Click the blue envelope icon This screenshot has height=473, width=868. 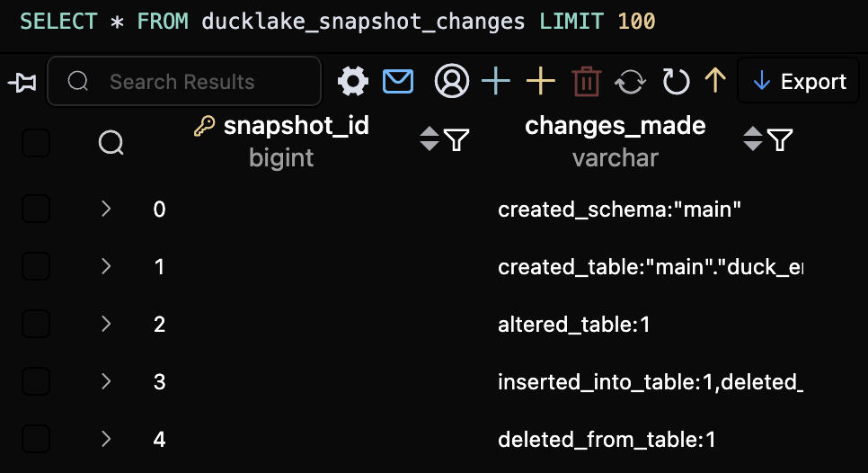[x=398, y=82]
